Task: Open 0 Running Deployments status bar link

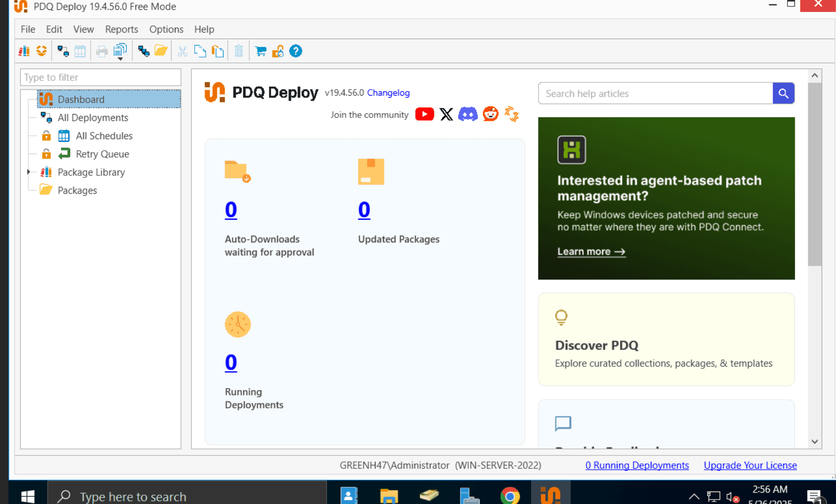Action: pyautogui.click(x=637, y=465)
